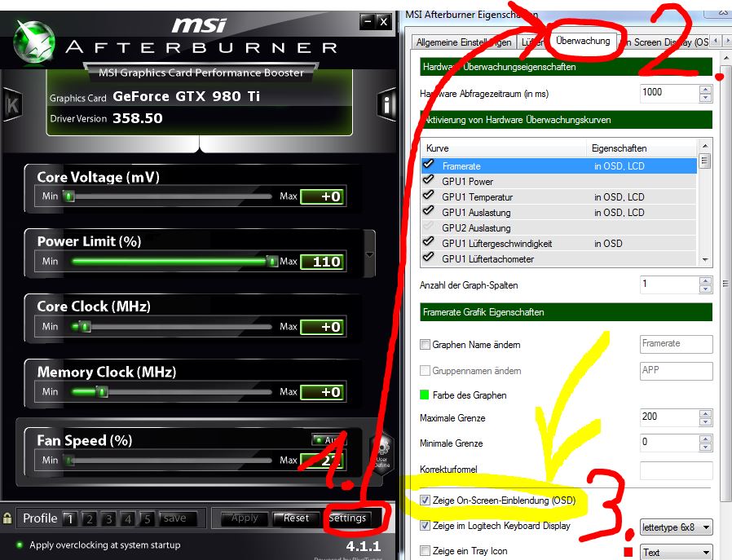Switch to the Lüfter tab

point(532,42)
